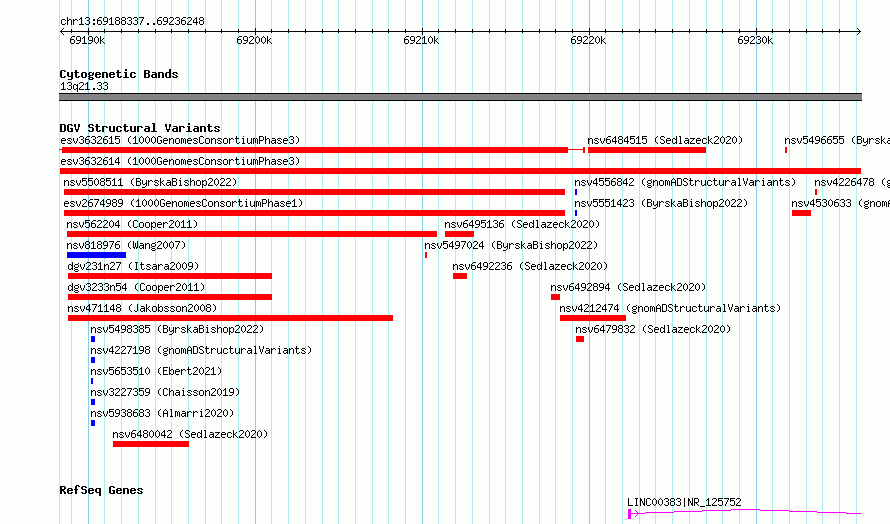The height and width of the screenshot is (524, 890).
Task: Select nsv6479832 (Sedlazeck2020) label
Action: tap(653, 329)
